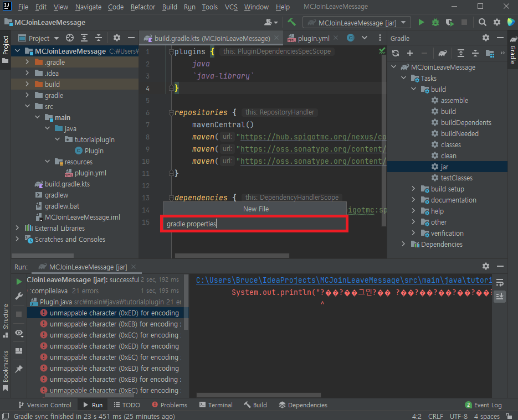Click the wrench icon in Run panel
The image size is (518, 420).
pyautogui.click(x=19, y=296)
